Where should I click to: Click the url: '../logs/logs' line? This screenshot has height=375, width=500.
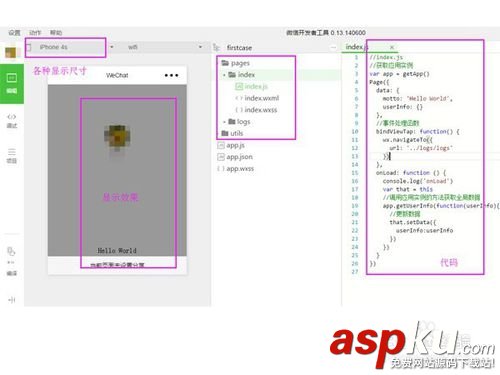[x=421, y=148]
